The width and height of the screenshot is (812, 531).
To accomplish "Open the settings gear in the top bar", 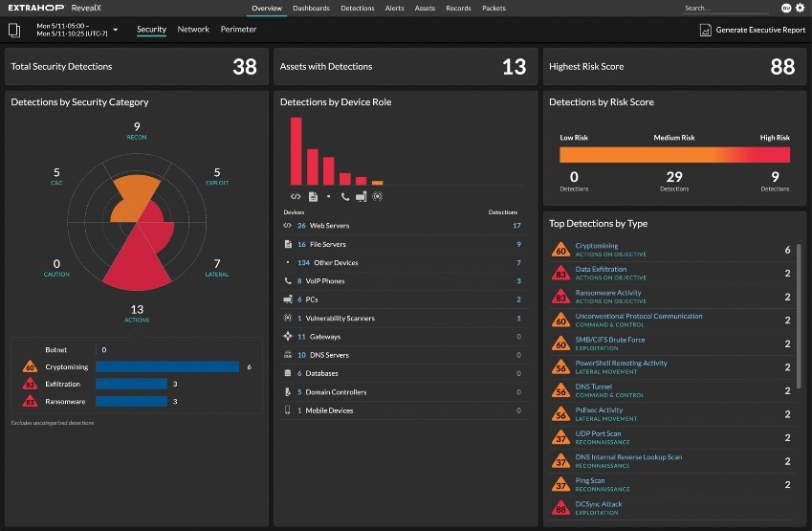I will 800,8.
